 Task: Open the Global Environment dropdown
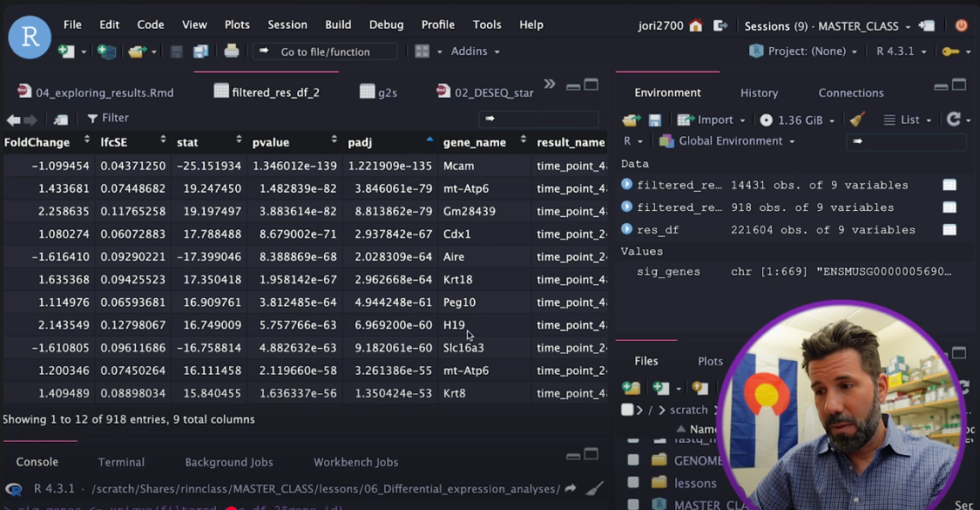pyautogui.click(x=727, y=141)
